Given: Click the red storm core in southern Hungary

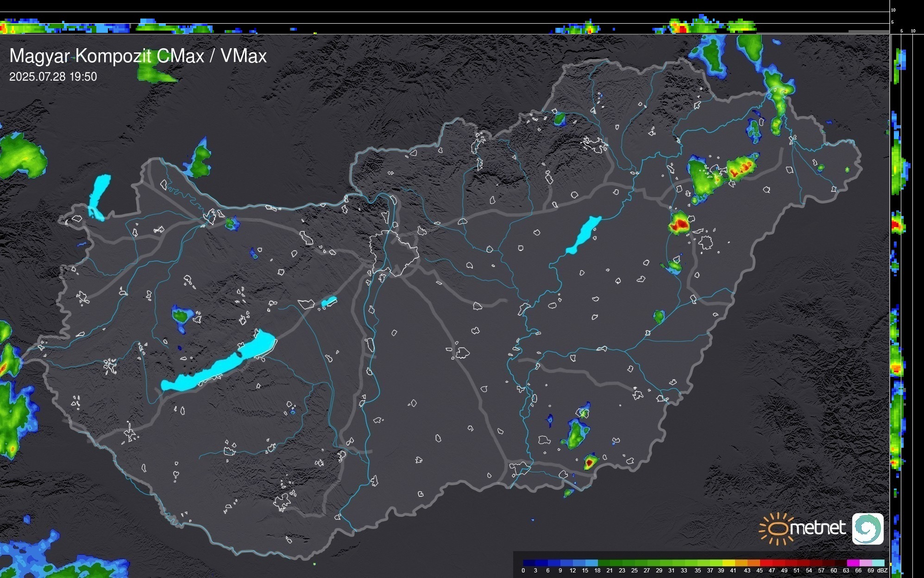Looking at the screenshot, I should [589, 463].
